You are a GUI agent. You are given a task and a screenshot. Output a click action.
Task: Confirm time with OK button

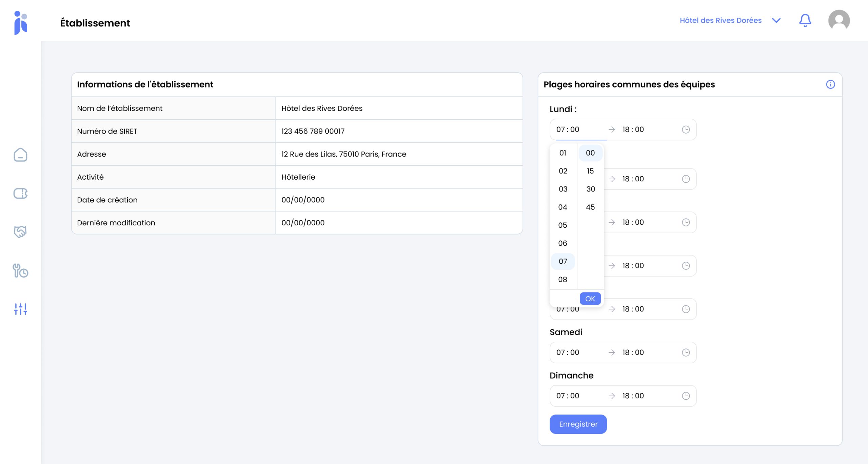(590, 299)
